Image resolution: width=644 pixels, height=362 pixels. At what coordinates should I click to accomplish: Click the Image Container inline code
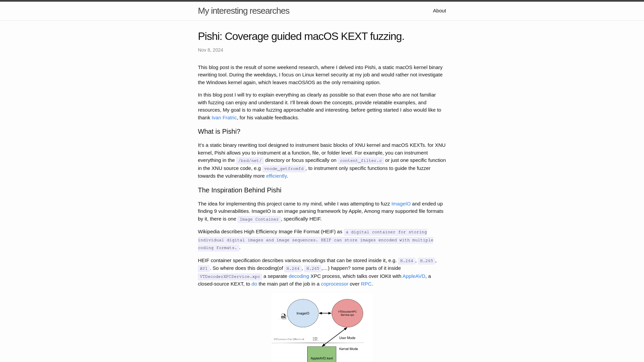(x=259, y=219)
